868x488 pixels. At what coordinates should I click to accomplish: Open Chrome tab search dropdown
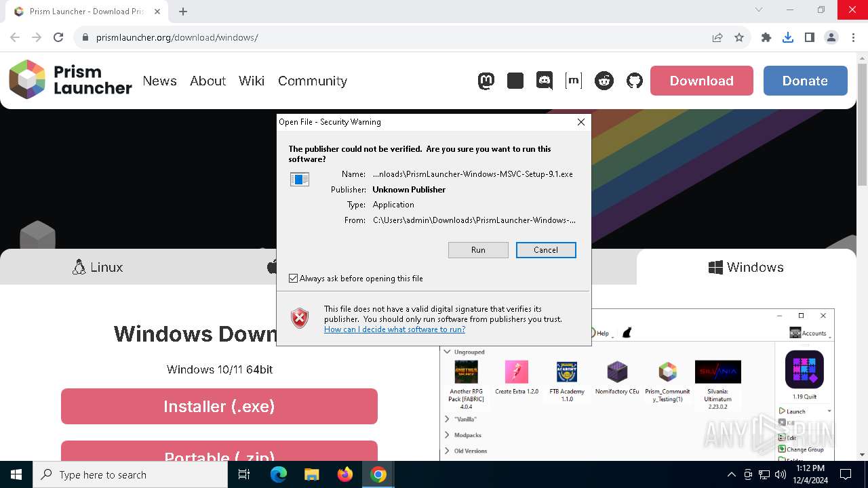759,10
